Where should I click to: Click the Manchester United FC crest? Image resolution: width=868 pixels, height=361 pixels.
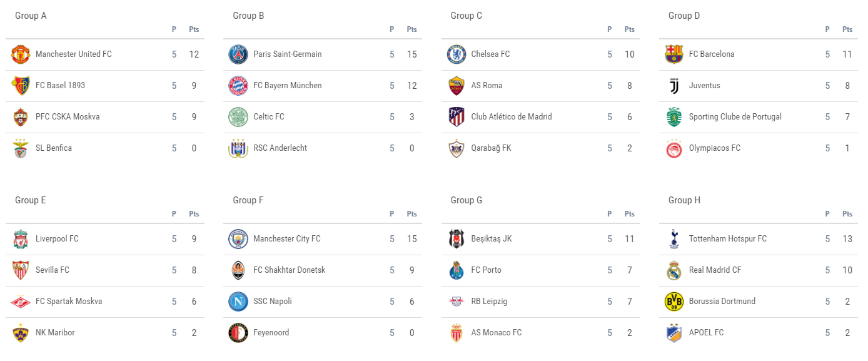point(21,54)
